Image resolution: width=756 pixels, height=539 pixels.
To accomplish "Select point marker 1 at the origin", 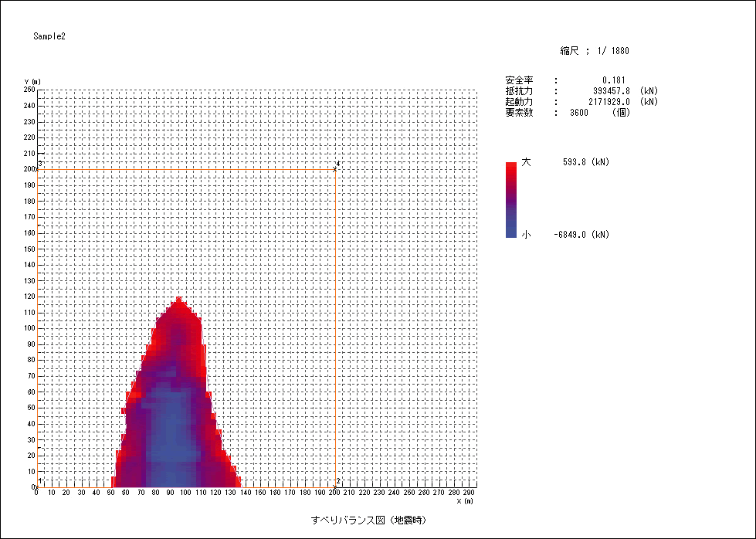I will tap(38, 484).
